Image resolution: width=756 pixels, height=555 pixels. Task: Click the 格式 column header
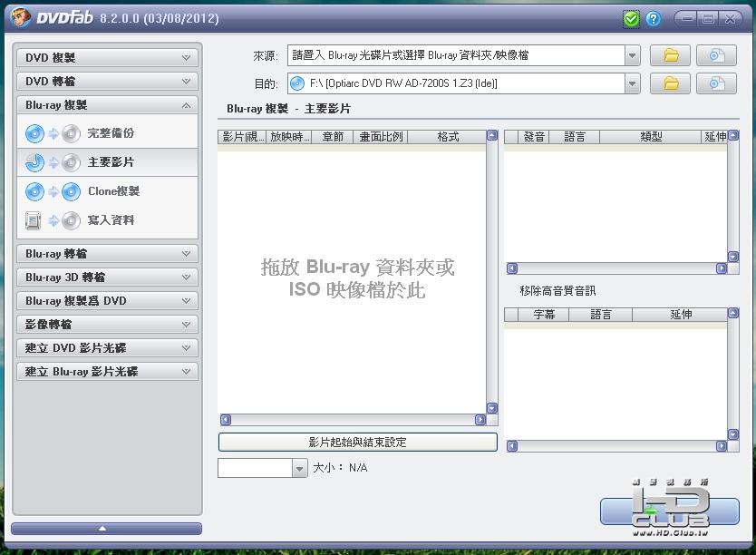click(447, 137)
